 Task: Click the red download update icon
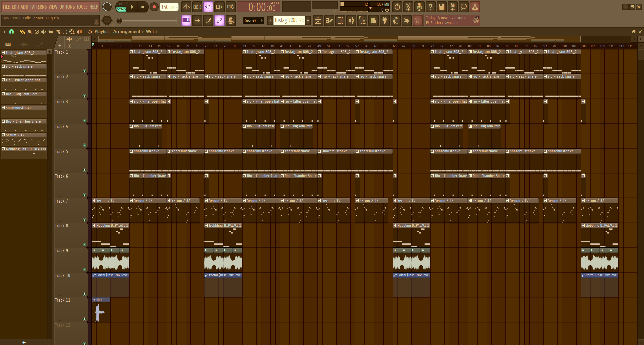(x=475, y=7)
